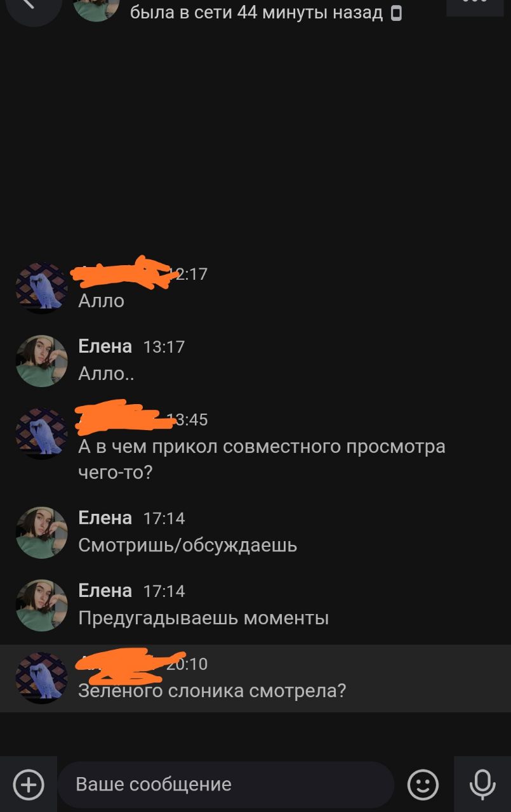Open sender name 'Елена' above 'Предугадываешь моменты'
This screenshot has height=812, width=511.
[x=105, y=591]
